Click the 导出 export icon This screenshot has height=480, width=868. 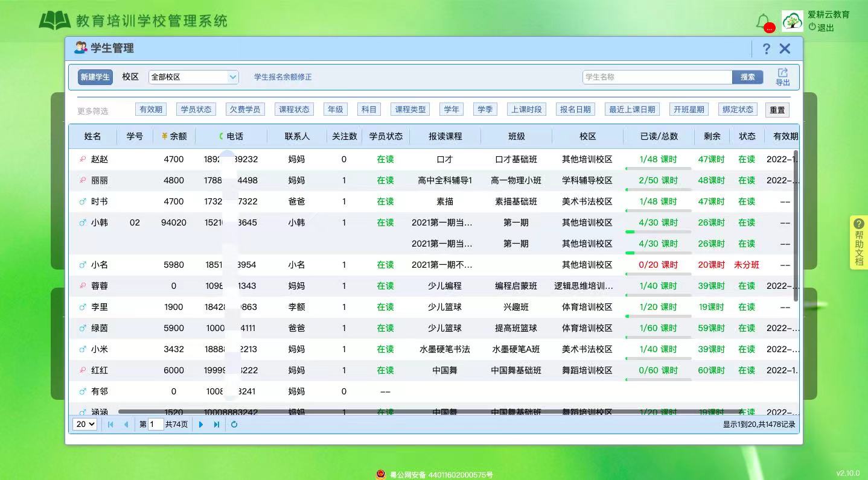[783, 77]
